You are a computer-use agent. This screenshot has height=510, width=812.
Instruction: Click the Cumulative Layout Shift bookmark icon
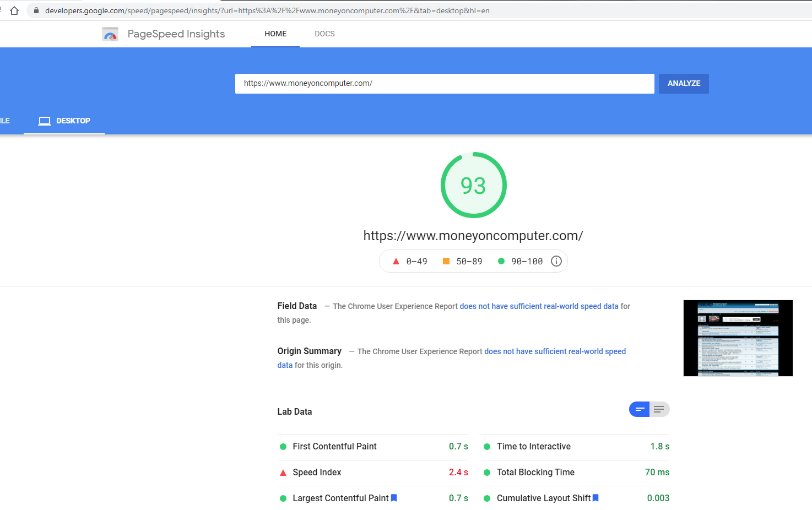click(x=596, y=498)
